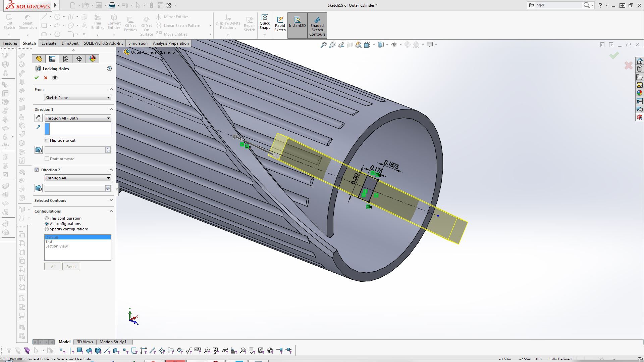Open the Sketch Plane From dropdown
This screenshot has height=362, width=644.
point(78,98)
